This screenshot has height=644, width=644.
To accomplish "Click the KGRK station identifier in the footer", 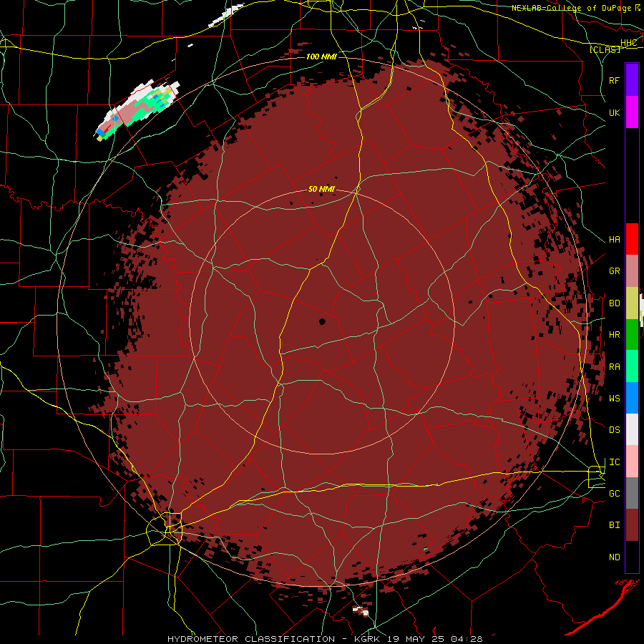I will (366, 639).
